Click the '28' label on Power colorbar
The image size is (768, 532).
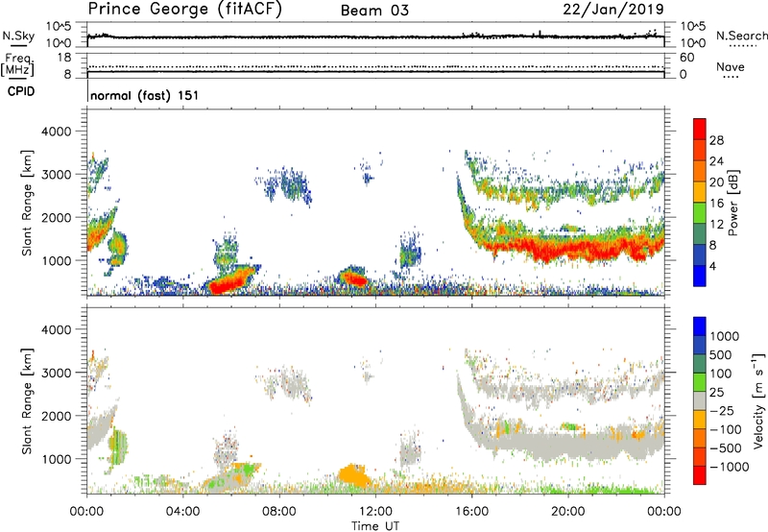[x=716, y=140]
